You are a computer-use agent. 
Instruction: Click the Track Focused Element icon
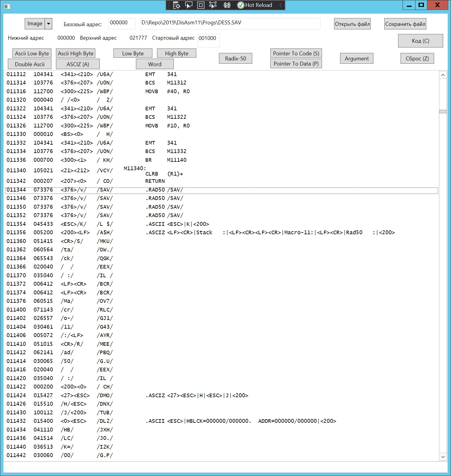(x=213, y=5)
